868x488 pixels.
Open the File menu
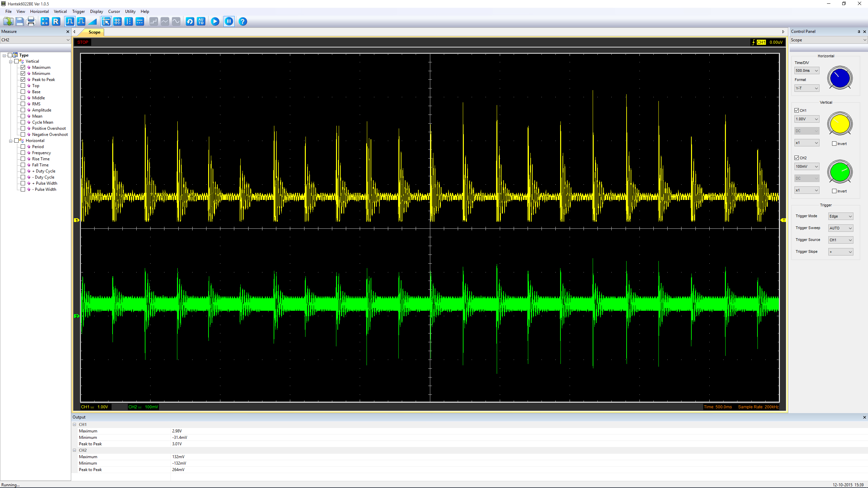coord(8,12)
